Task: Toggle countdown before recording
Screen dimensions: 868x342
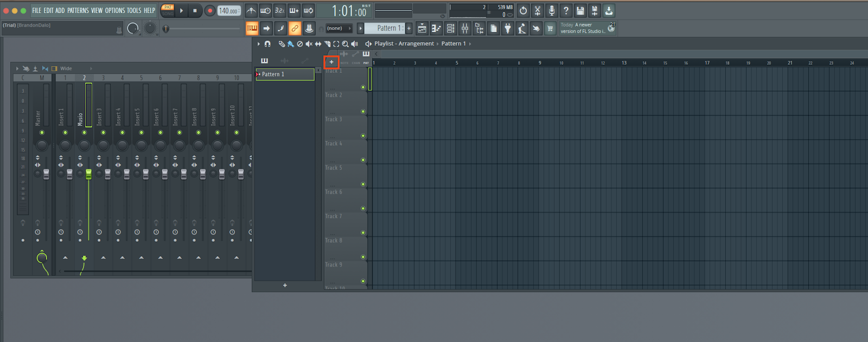Action: pos(279,10)
